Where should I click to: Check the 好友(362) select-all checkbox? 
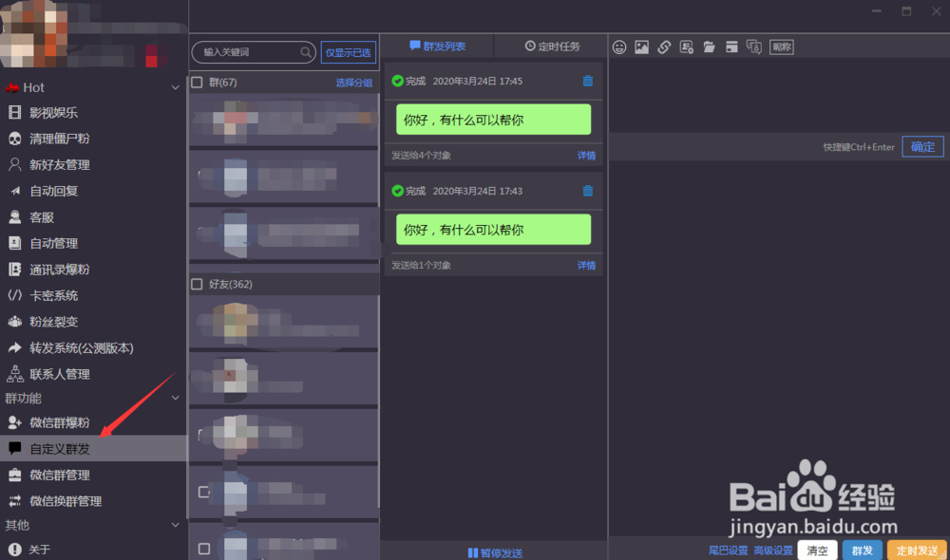coord(197,284)
